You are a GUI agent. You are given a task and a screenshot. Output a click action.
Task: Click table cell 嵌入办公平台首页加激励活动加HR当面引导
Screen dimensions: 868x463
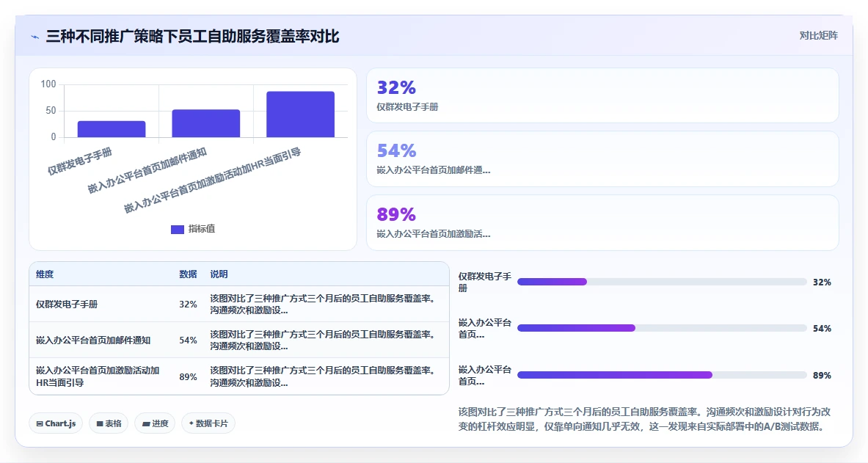(98, 376)
